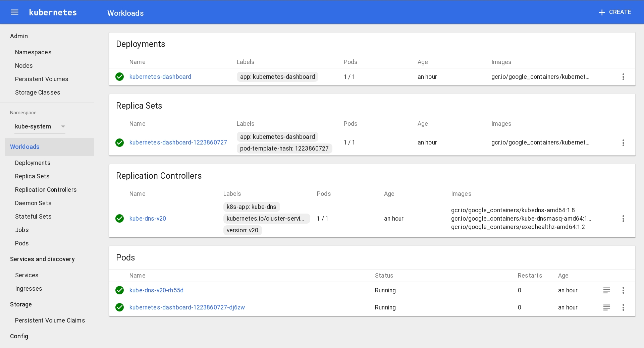
Task: Open the hamburger navigation menu
Action: [14, 12]
